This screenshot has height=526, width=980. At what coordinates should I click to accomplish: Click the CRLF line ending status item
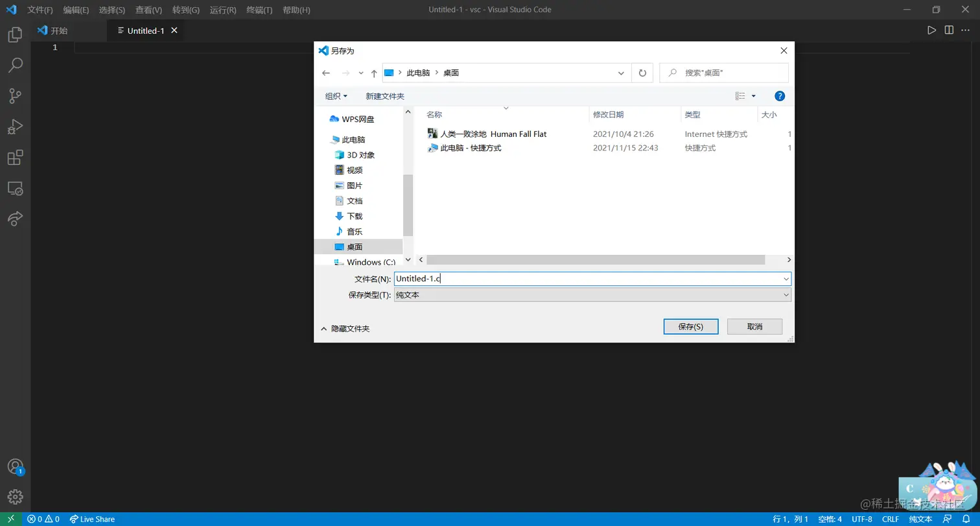890,519
